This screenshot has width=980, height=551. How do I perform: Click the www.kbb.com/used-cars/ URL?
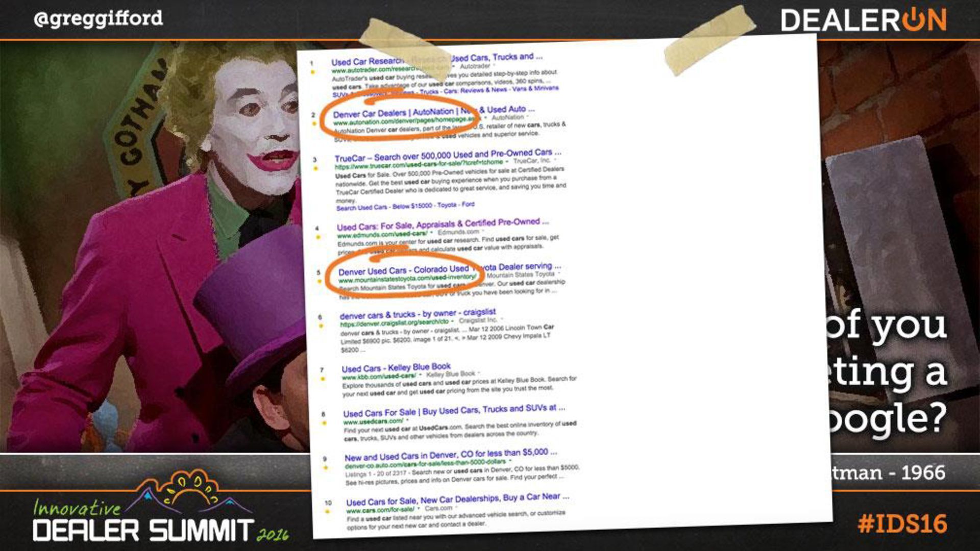[379, 377]
